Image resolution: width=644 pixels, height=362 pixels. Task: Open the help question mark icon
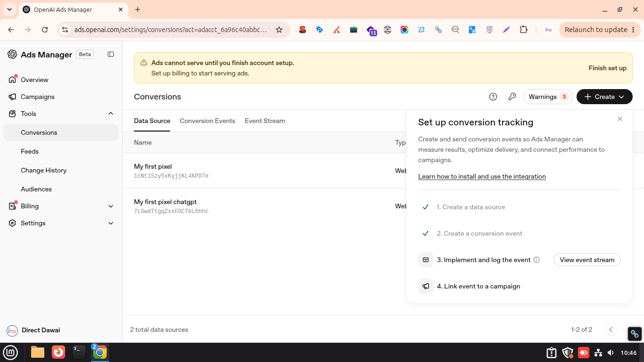493,97
